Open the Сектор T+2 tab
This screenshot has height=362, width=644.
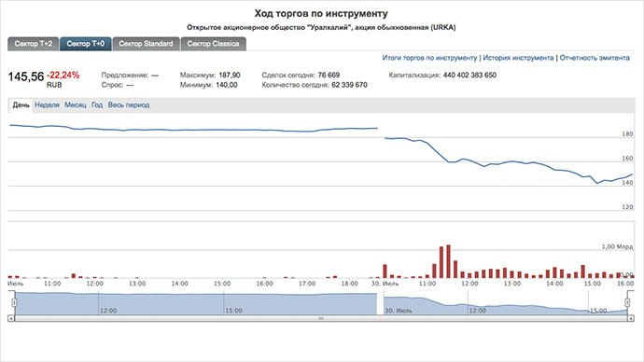pos(34,44)
